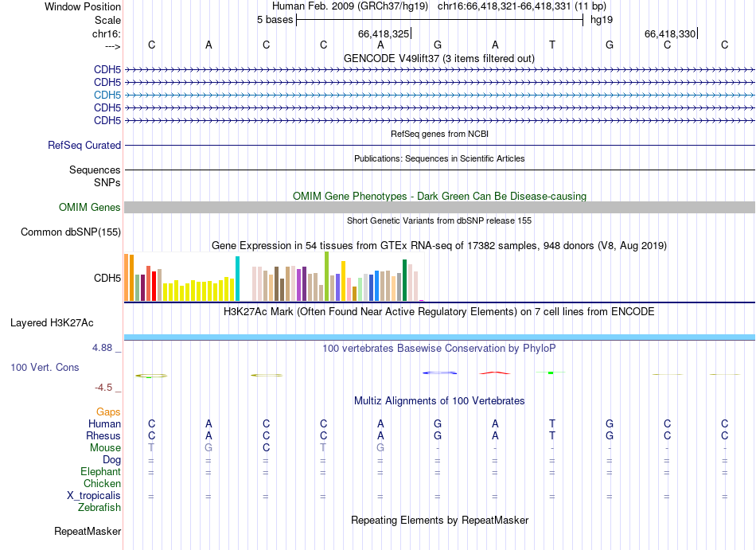The height and width of the screenshot is (550, 756).
Task: Click the 66,418,325 ruler coordinate
Action: 384,33
